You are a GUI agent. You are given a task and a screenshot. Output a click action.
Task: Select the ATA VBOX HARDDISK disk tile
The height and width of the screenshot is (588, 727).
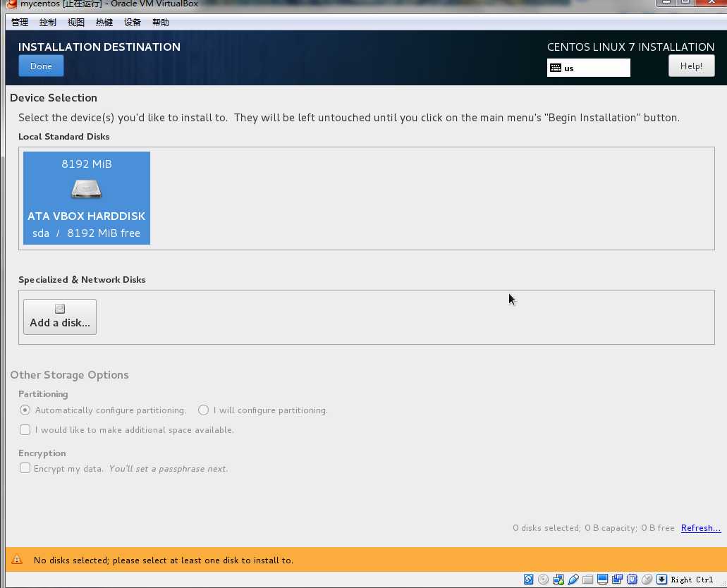pyautogui.click(x=87, y=198)
